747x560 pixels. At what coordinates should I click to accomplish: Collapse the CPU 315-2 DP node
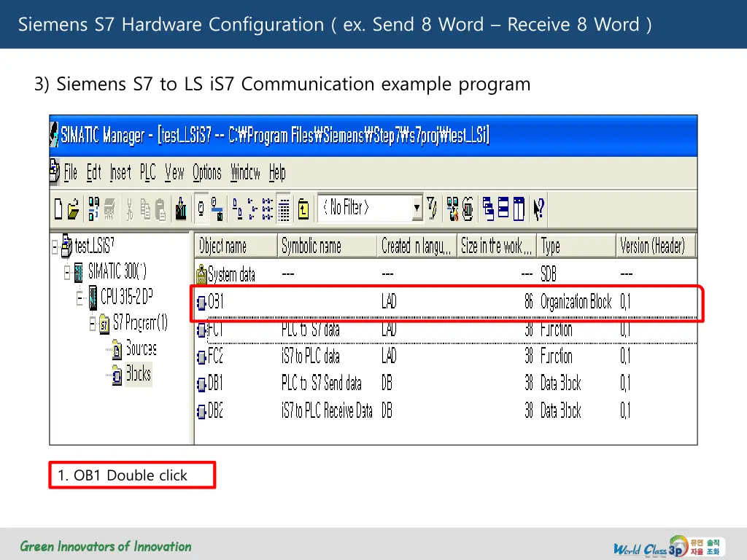80,298
